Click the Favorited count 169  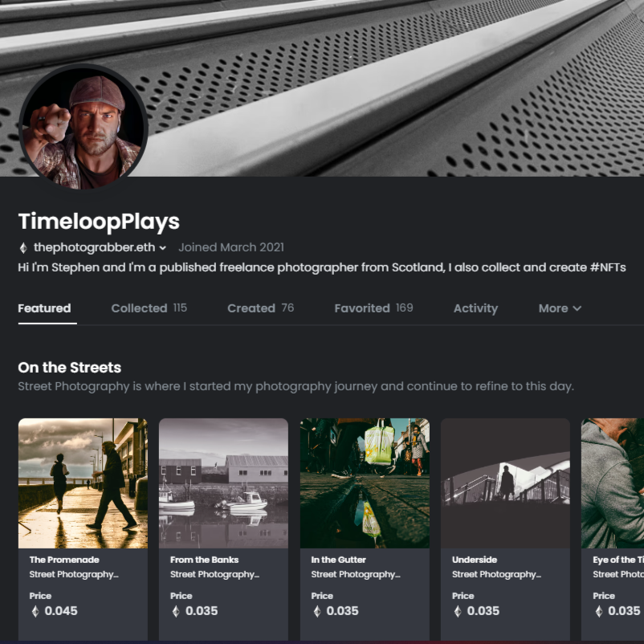[x=405, y=308]
